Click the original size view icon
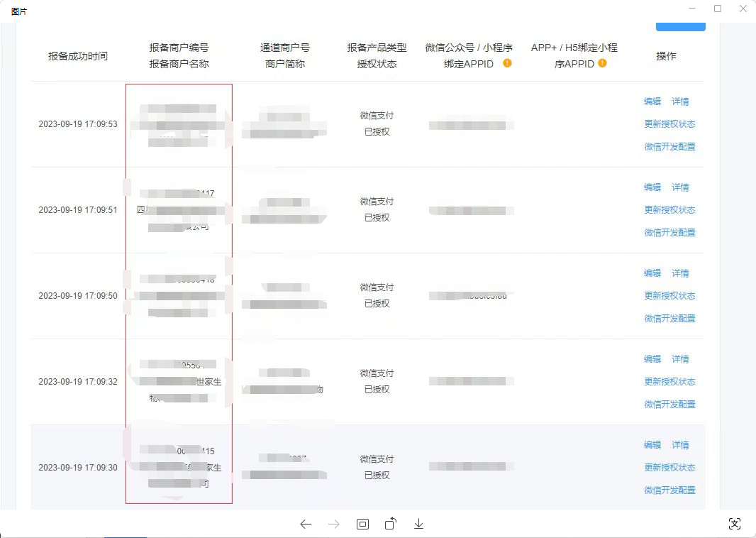Image resolution: width=756 pixels, height=538 pixels. click(362, 524)
